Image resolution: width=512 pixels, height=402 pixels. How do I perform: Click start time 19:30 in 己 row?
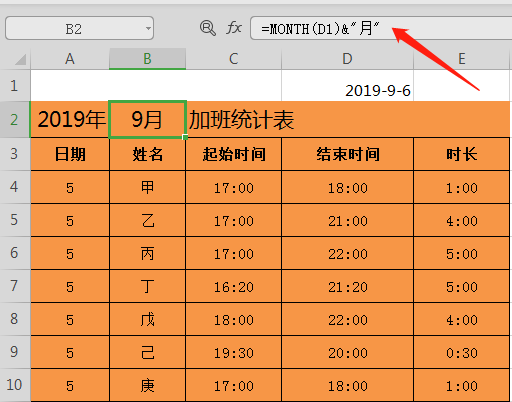(x=233, y=352)
